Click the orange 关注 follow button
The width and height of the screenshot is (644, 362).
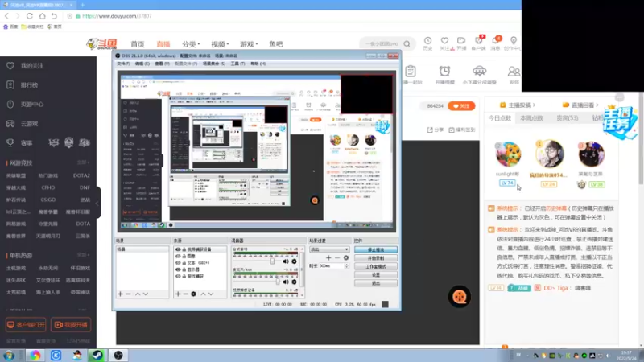pos(461,106)
